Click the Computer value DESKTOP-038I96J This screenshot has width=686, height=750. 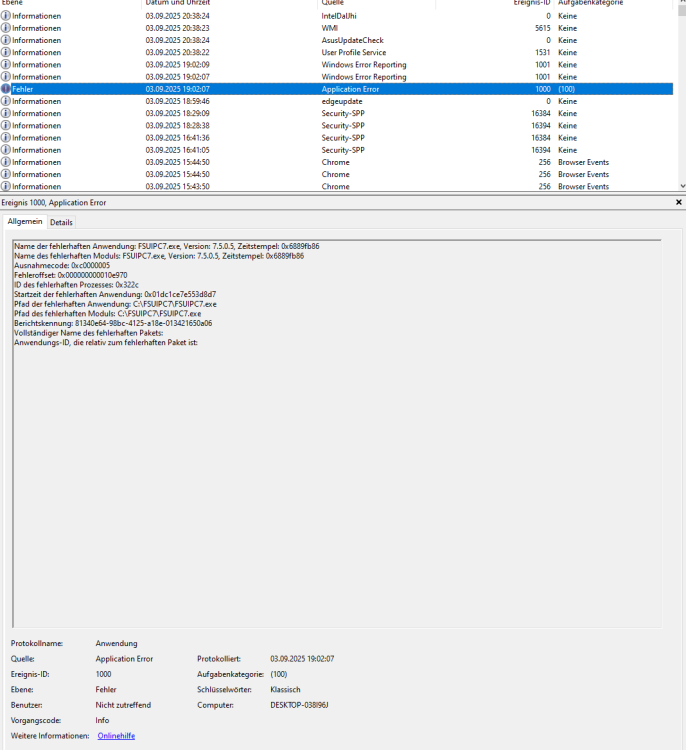(299, 705)
